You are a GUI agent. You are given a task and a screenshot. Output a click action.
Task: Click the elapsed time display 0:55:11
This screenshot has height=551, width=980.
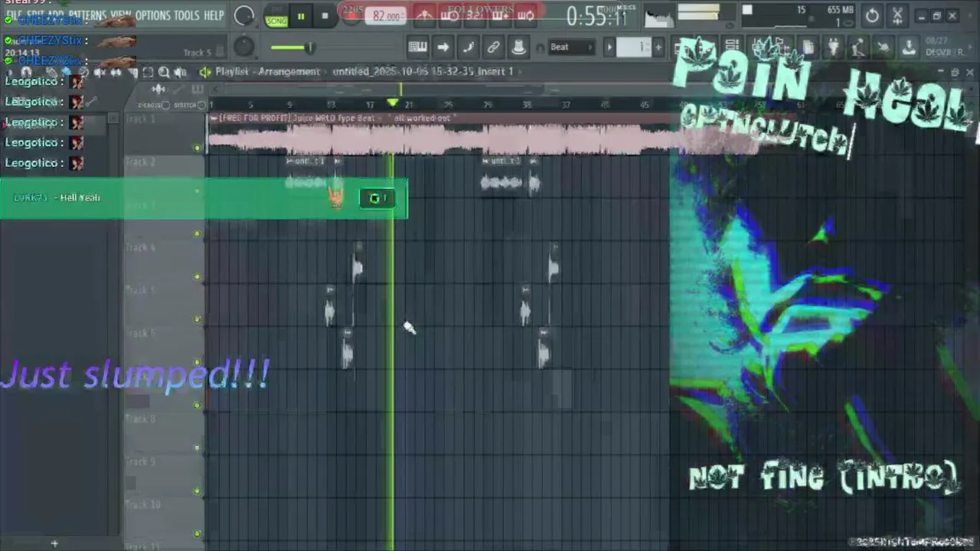click(x=597, y=16)
